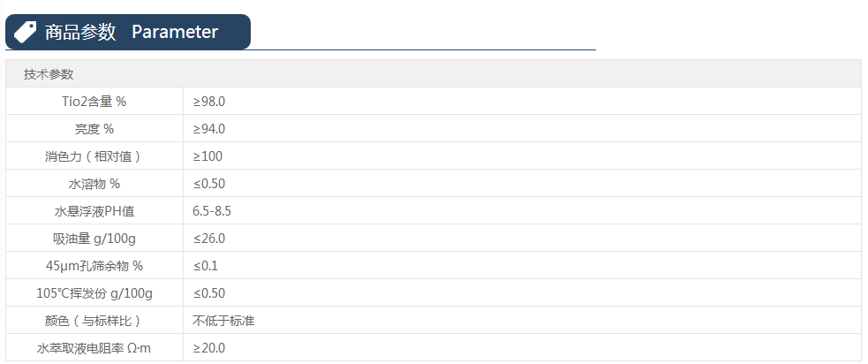Click the 颜色（与标样比）label cell
This screenshot has height=364, width=868.
pos(94,321)
